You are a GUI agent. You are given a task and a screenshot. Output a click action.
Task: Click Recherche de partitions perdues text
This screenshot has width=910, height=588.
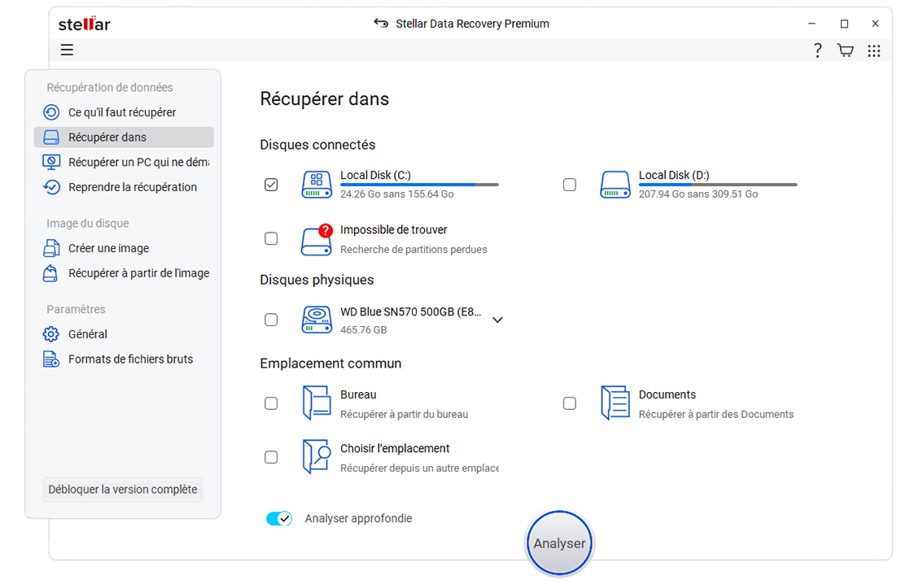click(x=413, y=250)
